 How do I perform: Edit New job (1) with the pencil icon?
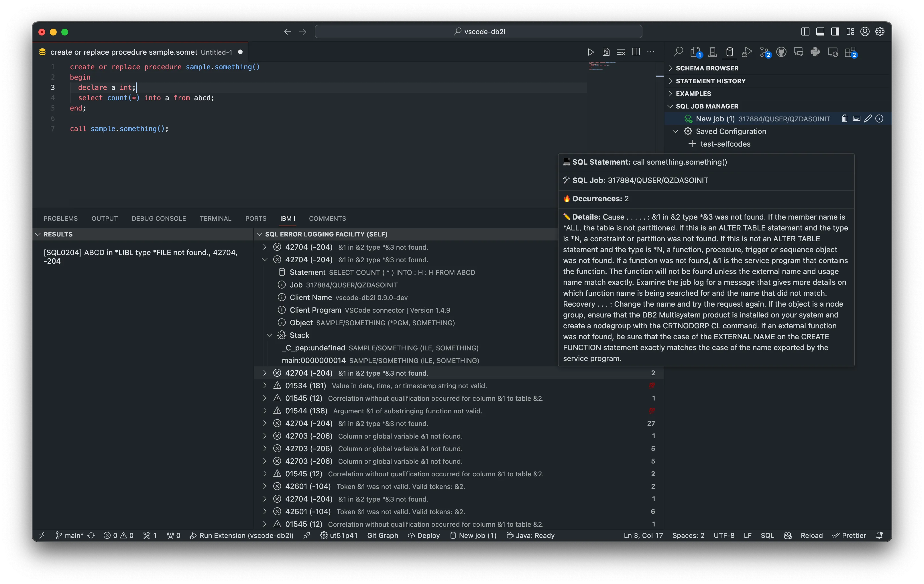[868, 119]
